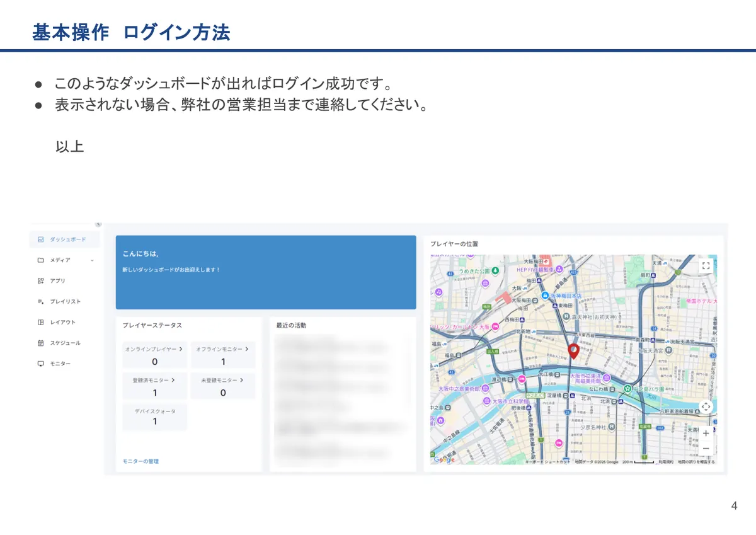Select the 大阪市立科学館 museum marker
The image size is (756, 535).
click(486, 400)
